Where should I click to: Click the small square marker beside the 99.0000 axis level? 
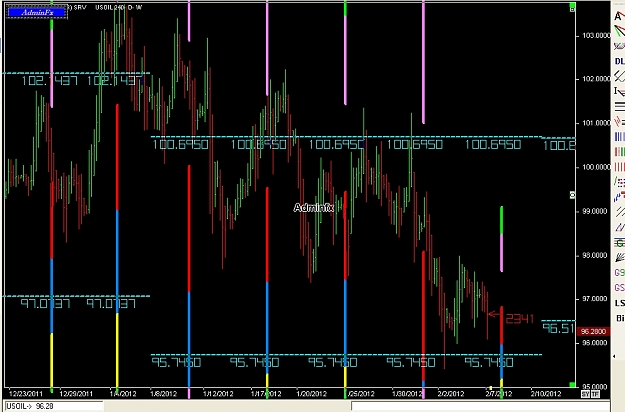point(572,195)
